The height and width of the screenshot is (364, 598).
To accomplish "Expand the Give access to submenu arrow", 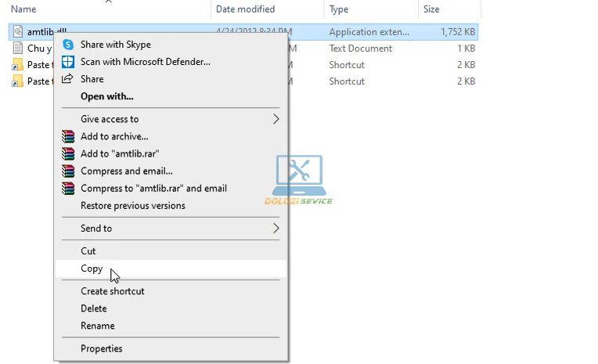I will [x=276, y=119].
